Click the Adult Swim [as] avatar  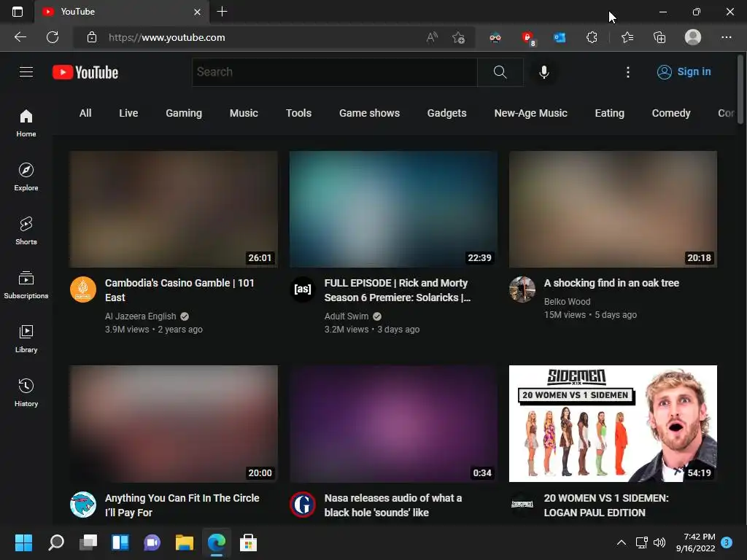[303, 289]
